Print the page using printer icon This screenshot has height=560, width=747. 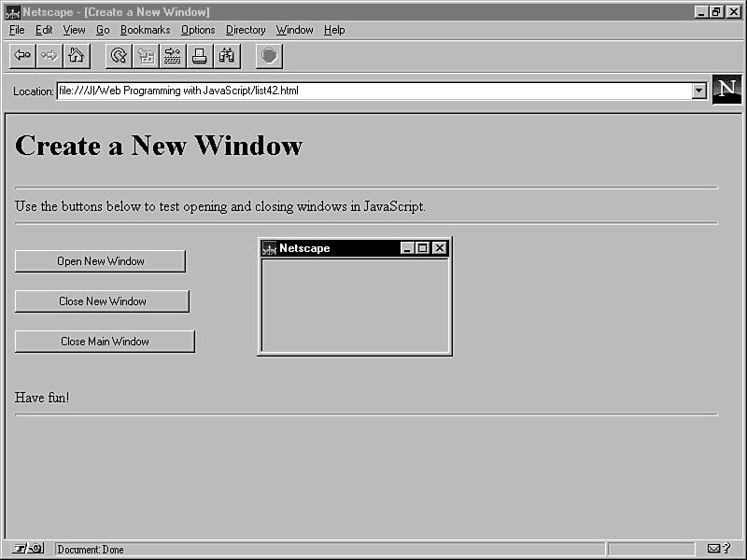tap(200, 56)
